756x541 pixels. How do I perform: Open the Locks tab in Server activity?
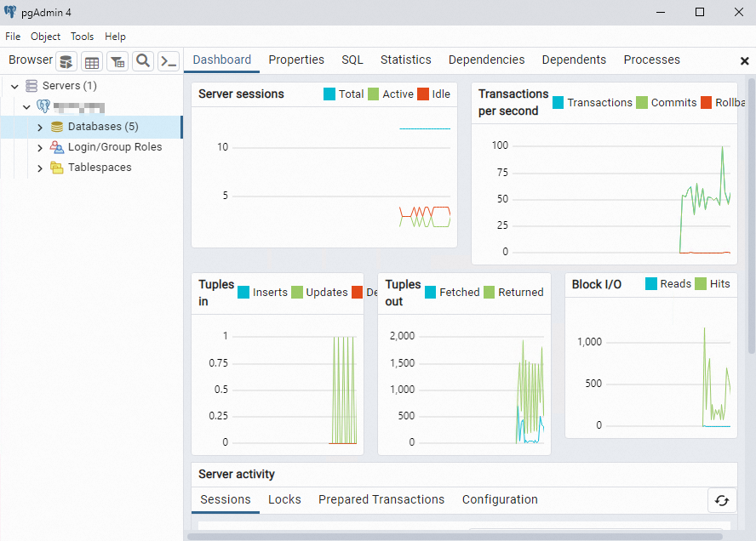[x=284, y=499]
